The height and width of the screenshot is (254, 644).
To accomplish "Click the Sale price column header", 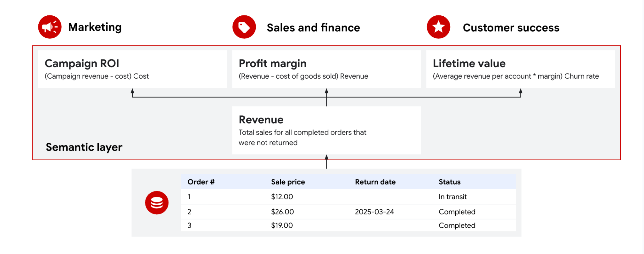I will [x=288, y=182].
